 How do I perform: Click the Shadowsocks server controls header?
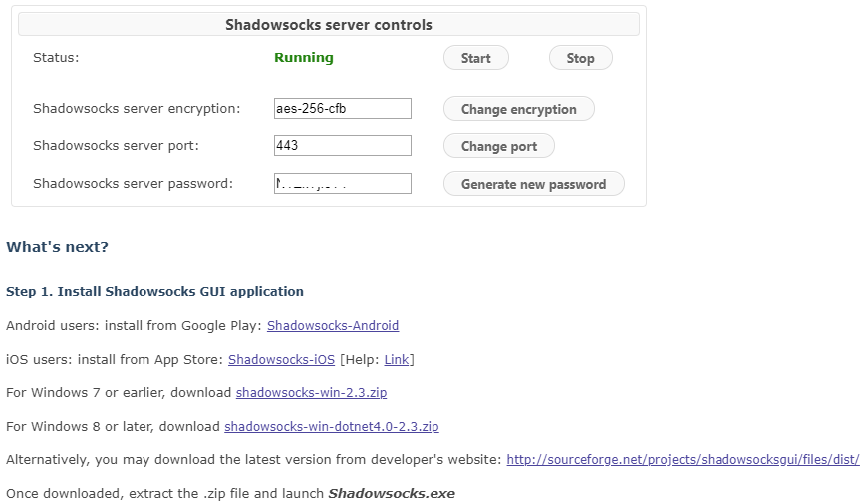329,25
